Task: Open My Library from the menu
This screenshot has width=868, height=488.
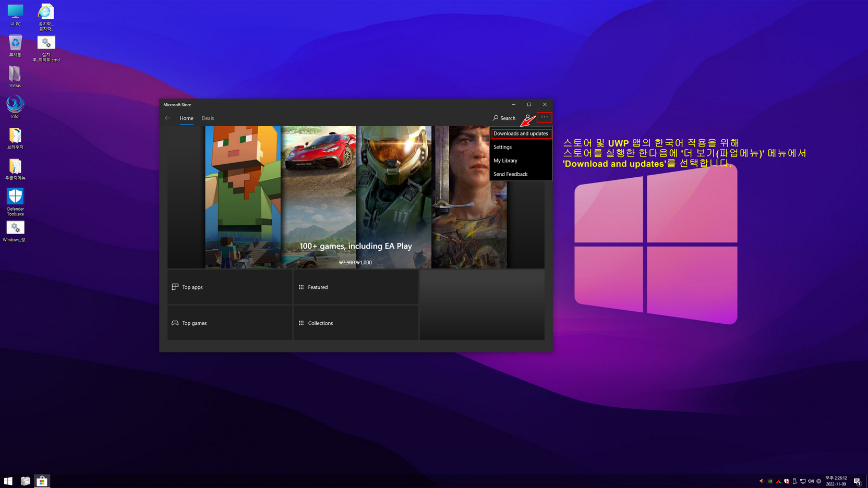Action: click(x=521, y=161)
